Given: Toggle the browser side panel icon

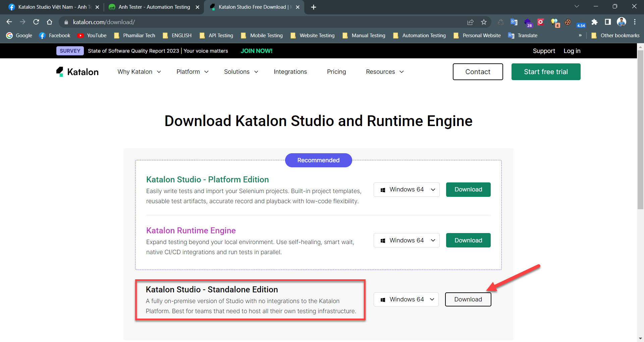Looking at the screenshot, I should coord(608,22).
